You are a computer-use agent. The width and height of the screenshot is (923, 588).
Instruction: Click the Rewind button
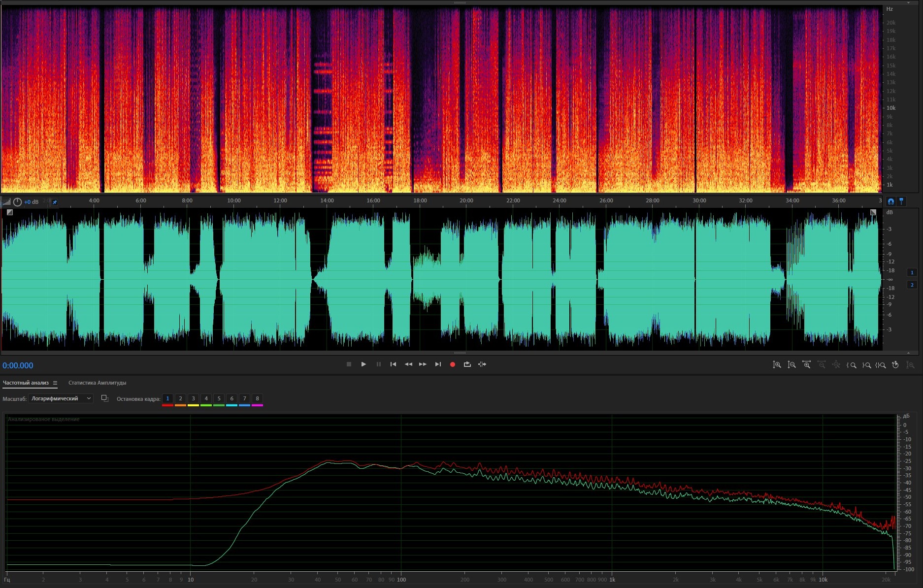[408, 364]
